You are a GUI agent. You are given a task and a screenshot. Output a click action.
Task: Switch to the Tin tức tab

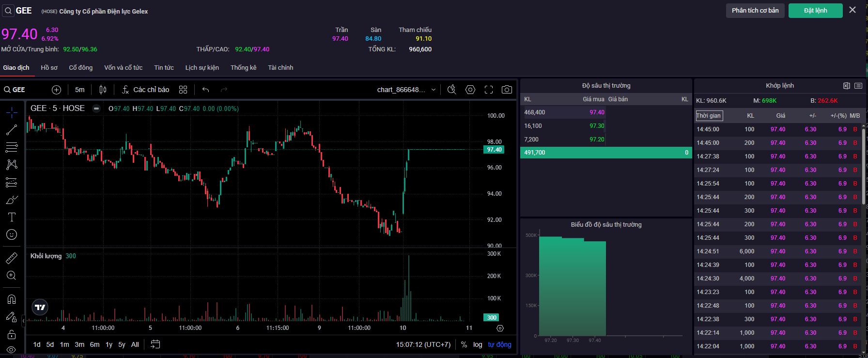tap(164, 67)
